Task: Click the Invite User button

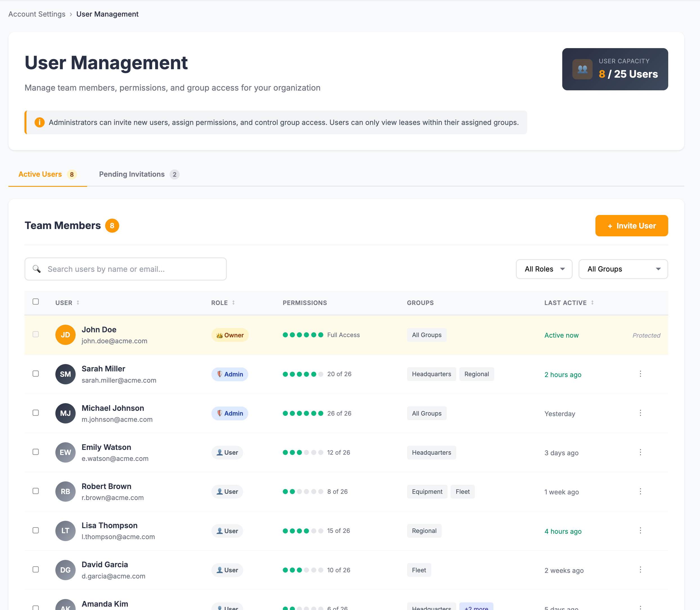Action: click(631, 226)
